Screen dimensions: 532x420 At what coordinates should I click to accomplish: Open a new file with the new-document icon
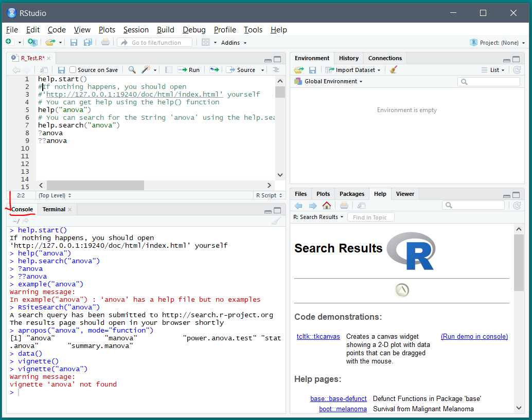coord(9,42)
